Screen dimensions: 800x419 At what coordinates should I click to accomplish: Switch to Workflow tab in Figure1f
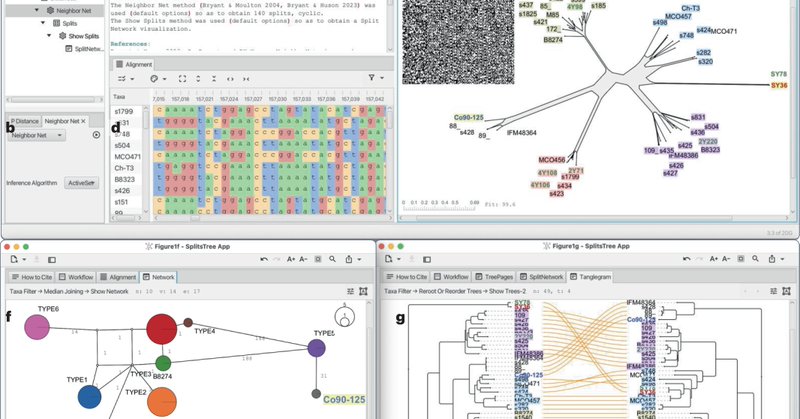coord(76,277)
